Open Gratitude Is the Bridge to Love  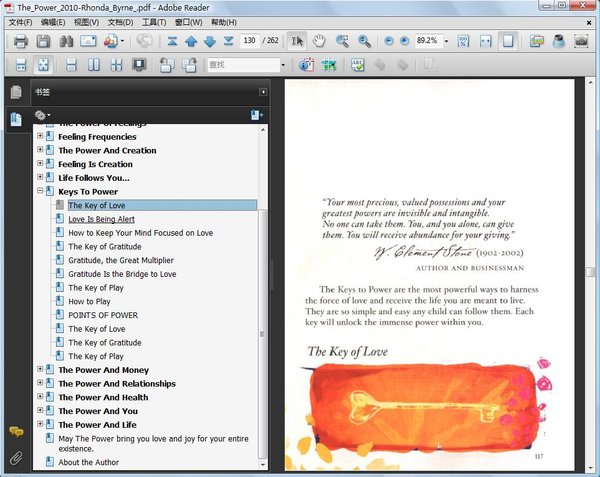[122, 274]
